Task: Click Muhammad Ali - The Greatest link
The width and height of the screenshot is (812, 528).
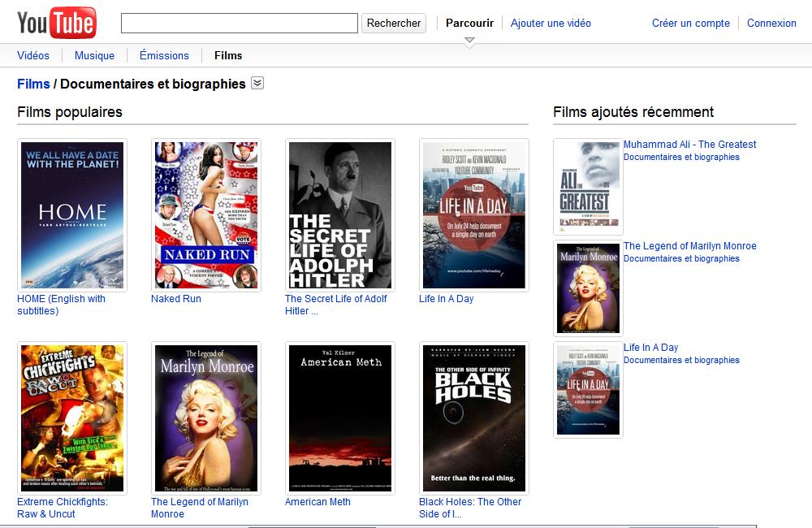Action: point(689,145)
